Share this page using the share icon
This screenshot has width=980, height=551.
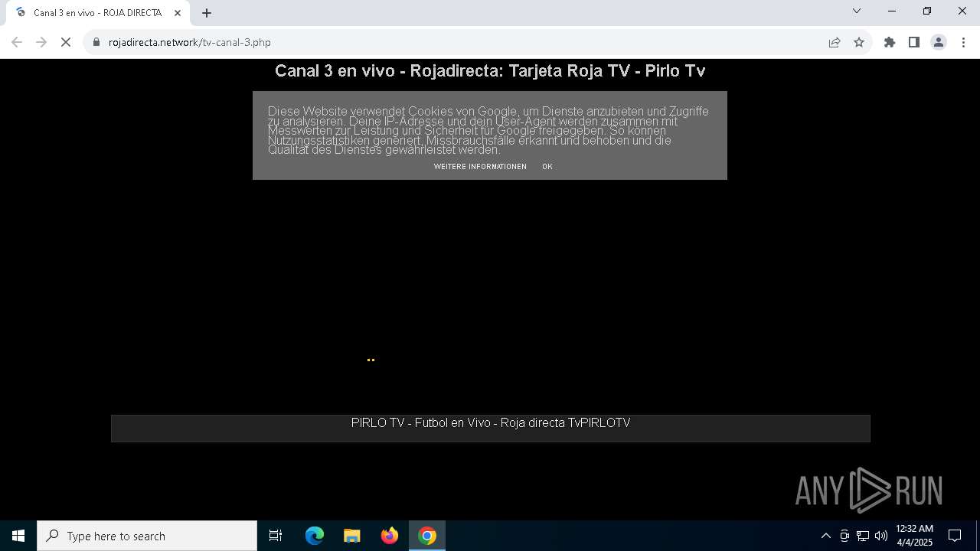[x=835, y=42]
